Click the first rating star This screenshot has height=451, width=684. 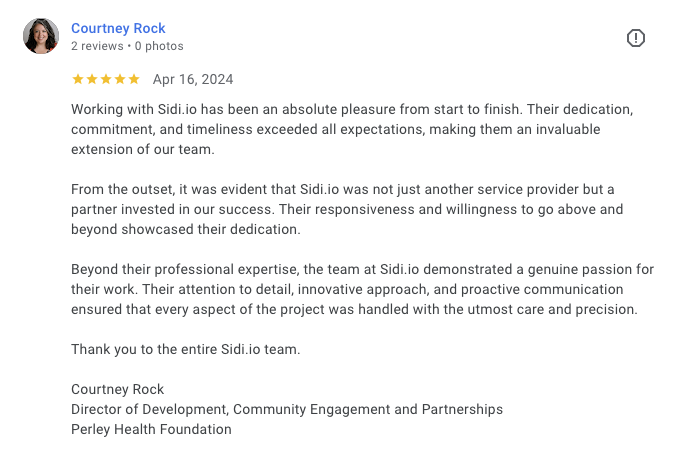[77, 79]
